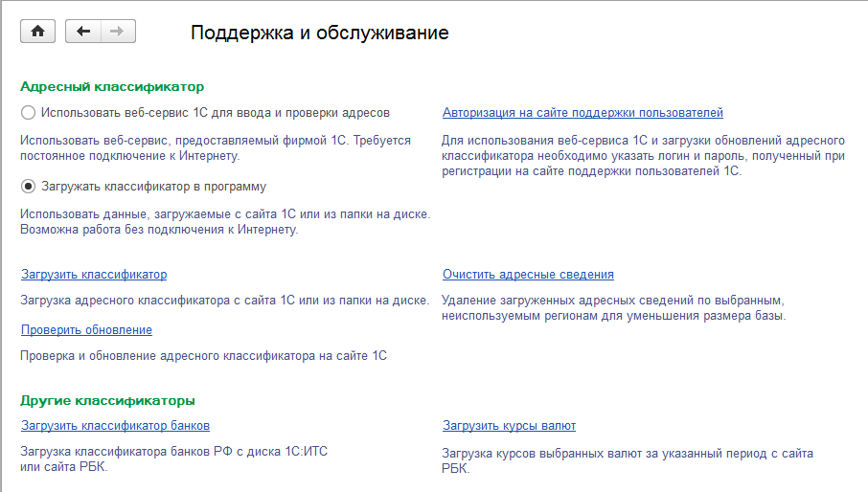Click text 'Возможна работа без подключения к Интернету.'
Screen dimensions: 868x492
pos(159,230)
